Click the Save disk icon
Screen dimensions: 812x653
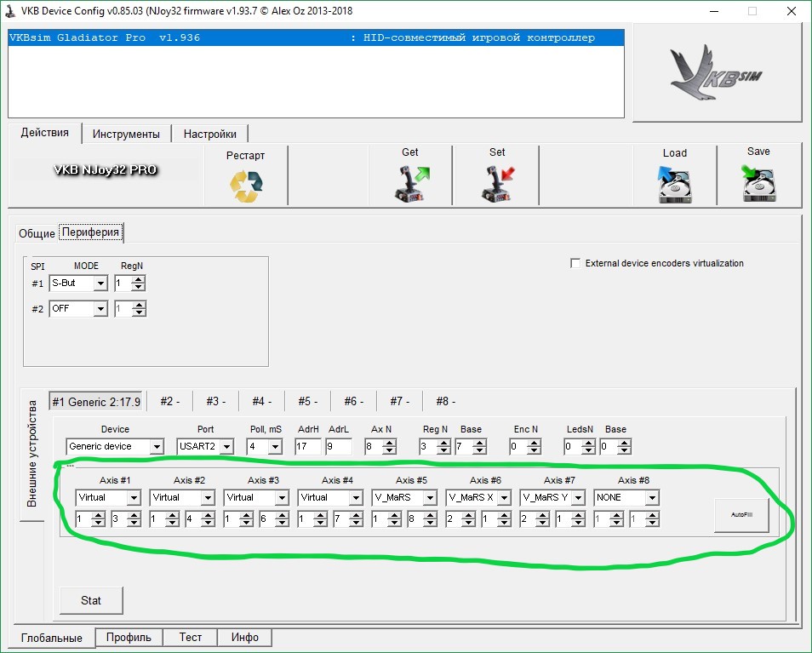coord(758,184)
